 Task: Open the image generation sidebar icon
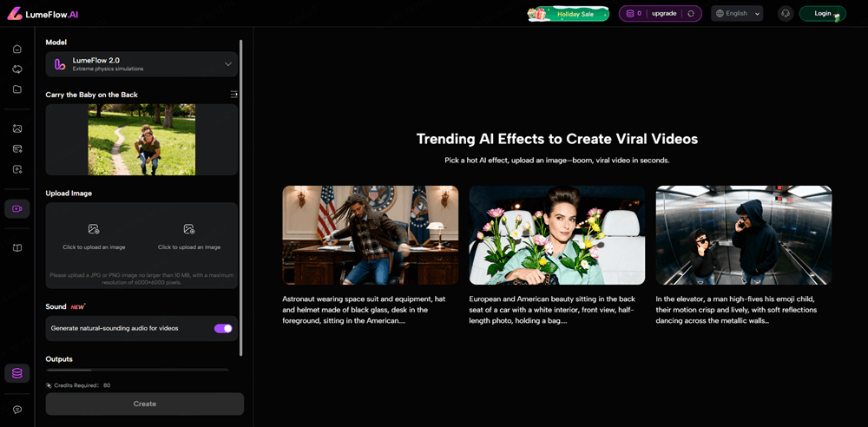tap(17, 128)
